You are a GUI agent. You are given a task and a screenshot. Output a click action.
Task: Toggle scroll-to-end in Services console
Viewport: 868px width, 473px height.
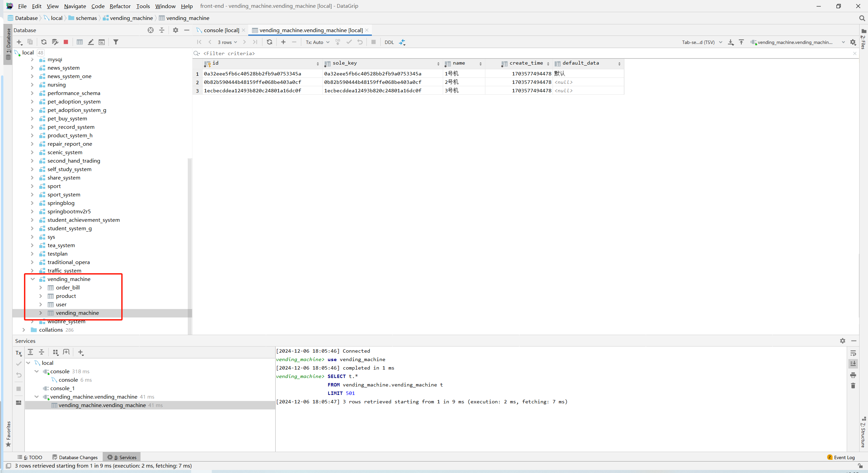(853, 364)
